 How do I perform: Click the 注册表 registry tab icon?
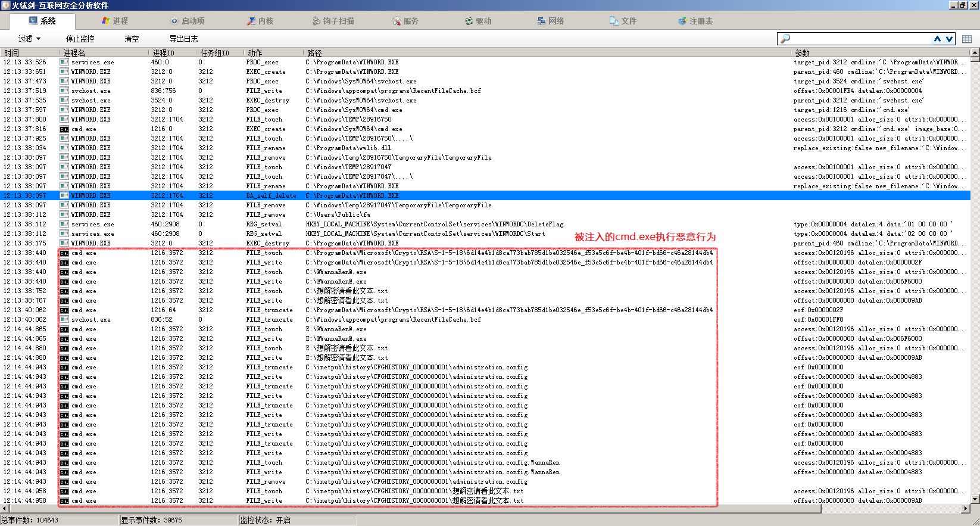(x=682, y=21)
